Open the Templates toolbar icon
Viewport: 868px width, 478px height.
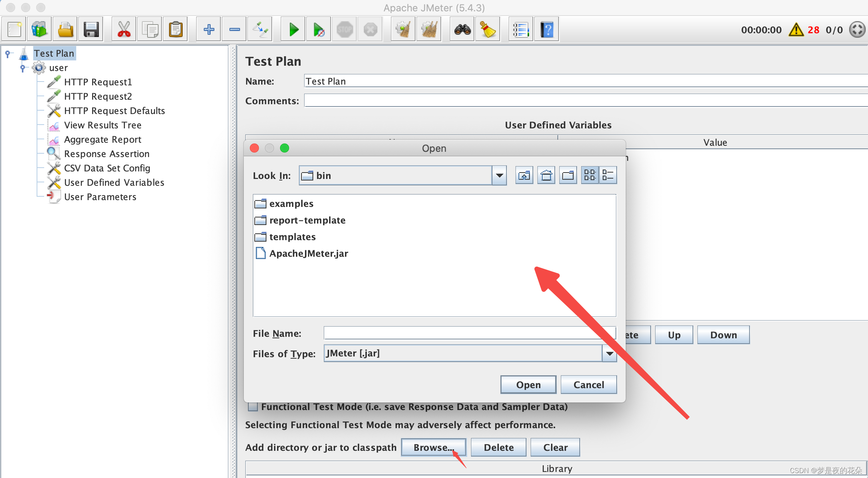coord(40,29)
